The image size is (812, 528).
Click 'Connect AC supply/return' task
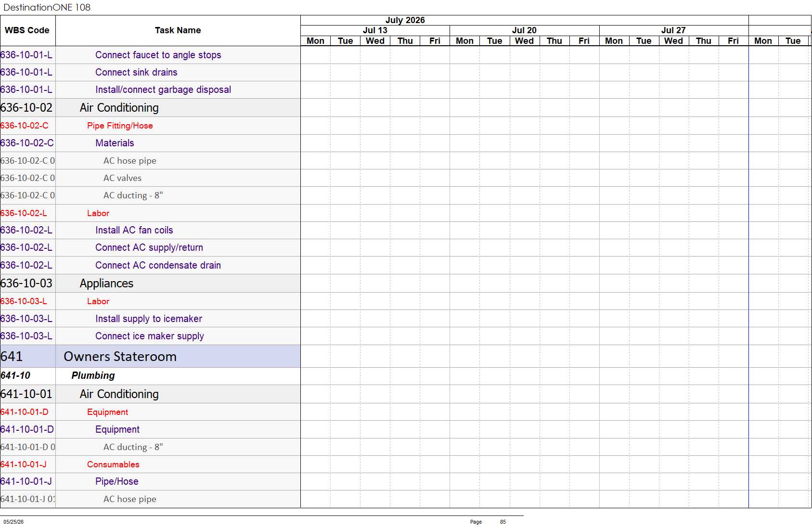(x=149, y=247)
